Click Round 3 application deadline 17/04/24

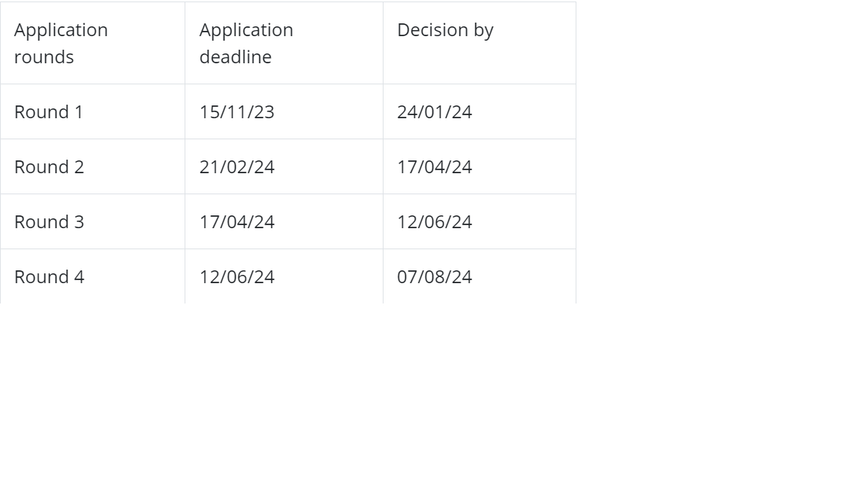(x=237, y=221)
